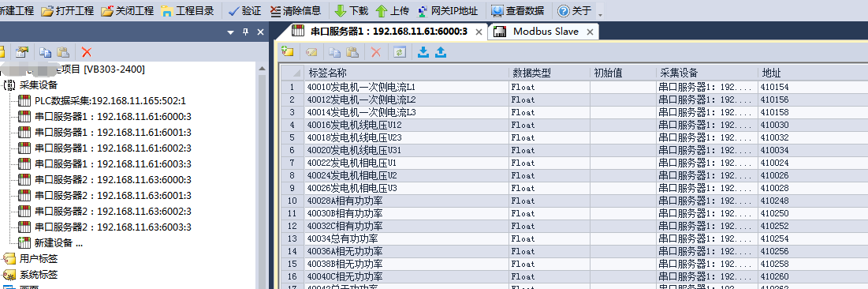The image size is (868, 289).
Task: Click the edit tag icon in tag toolbar
Action: [x=311, y=52]
